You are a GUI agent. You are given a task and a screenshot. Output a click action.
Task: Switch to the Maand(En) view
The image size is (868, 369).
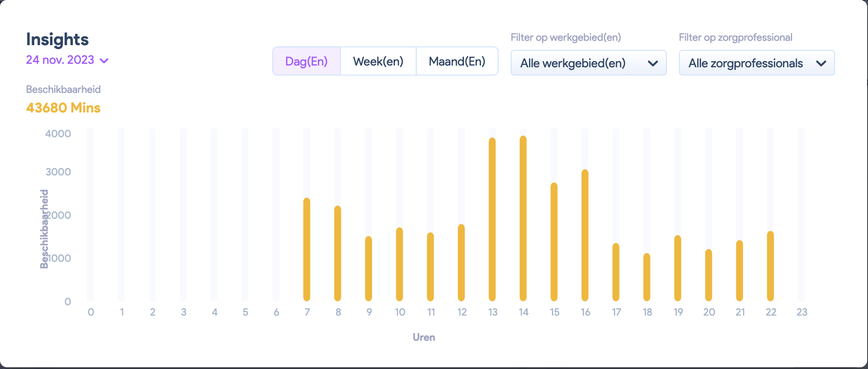457,62
